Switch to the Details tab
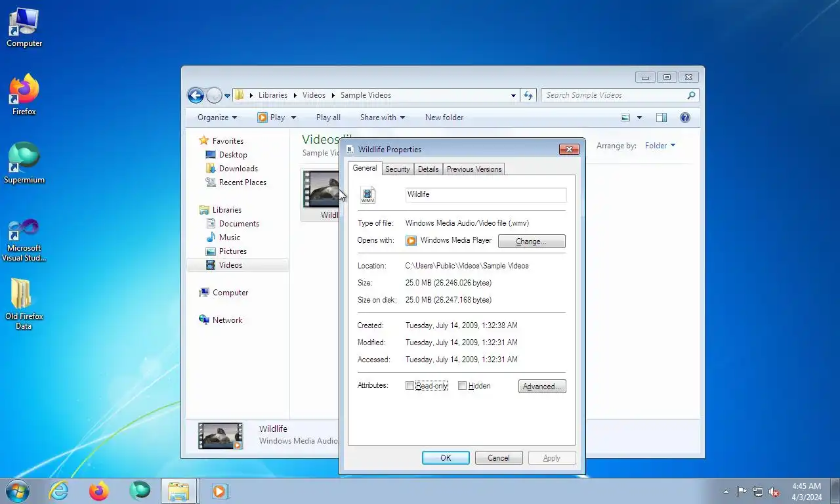Screen dimensions: 840x504 [x=429, y=169]
